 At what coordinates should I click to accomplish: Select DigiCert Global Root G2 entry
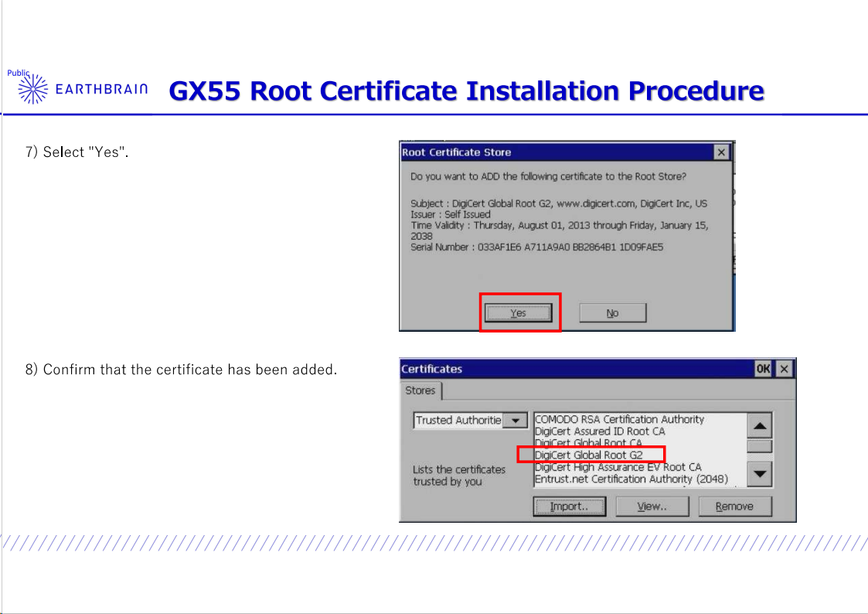589,455
